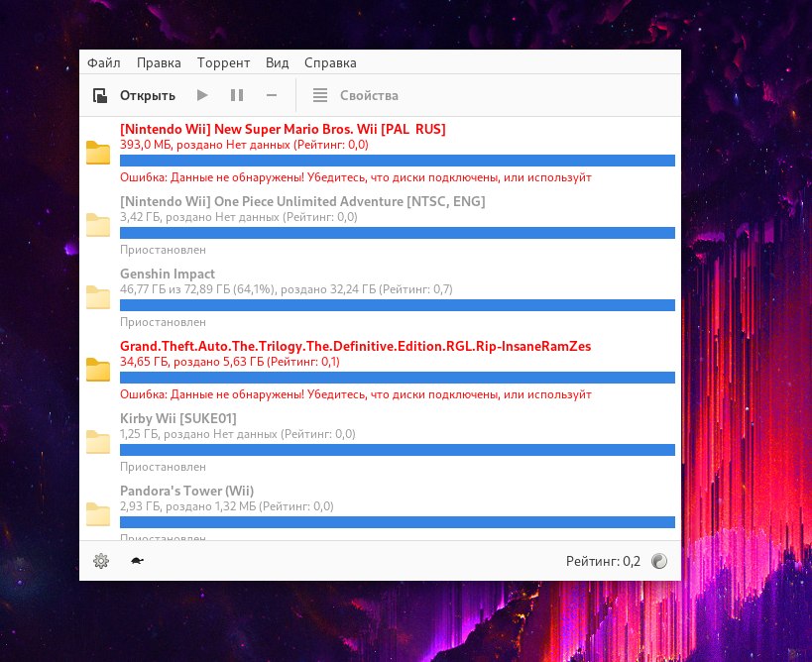Image resolution: width=812 pixels, height=662 pixels.
Task: Click '3,42 ГБ, роздано Нет данных' details
Action: pyautogui.click(x=239, y=217)
